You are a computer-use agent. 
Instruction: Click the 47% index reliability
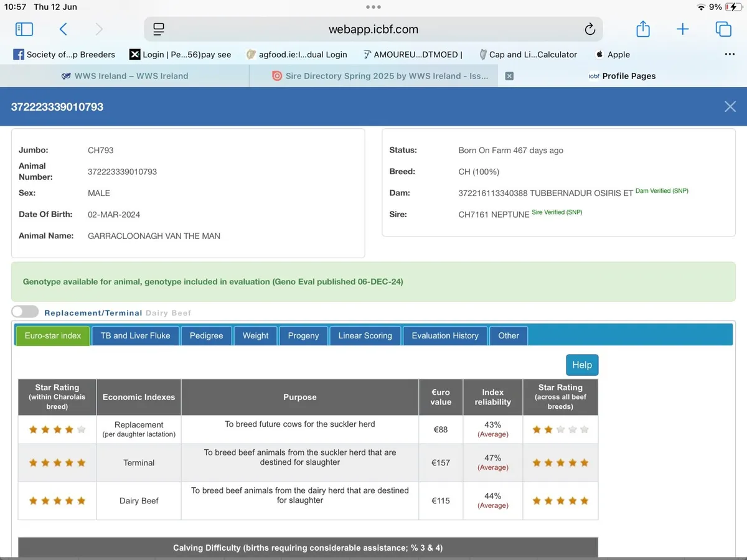pos(493,458)
